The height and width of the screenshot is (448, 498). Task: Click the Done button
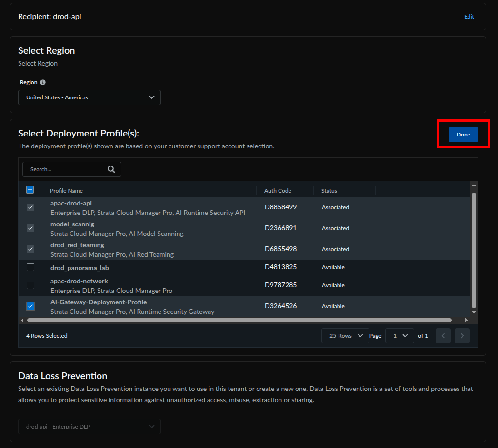tap(463, 135)
